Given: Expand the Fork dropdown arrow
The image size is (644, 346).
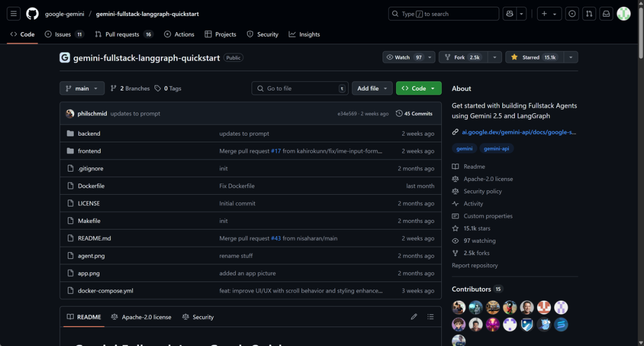Looking at the screenshot, I should coord(494,57).
